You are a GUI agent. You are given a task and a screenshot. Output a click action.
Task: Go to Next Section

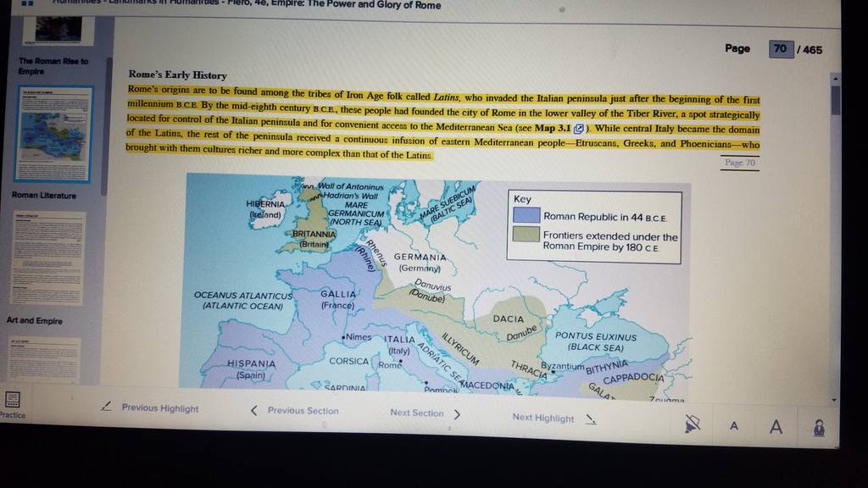pos(417,413)
